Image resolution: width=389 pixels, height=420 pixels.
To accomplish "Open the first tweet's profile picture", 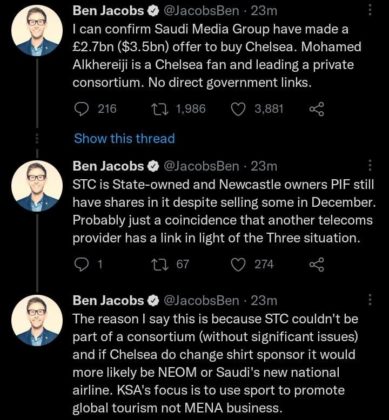I will 37,31.
